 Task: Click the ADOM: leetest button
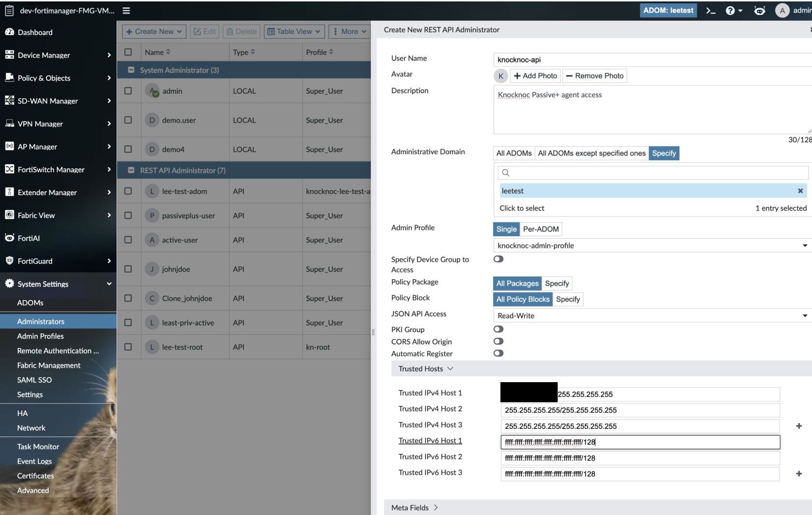coord(668,11)
